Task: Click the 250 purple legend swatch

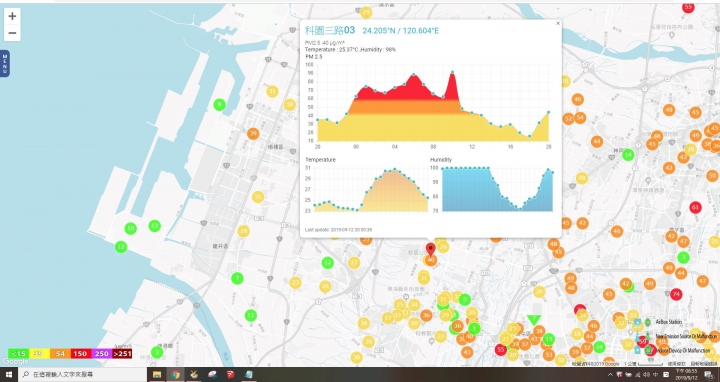Action: pos(101,354)
